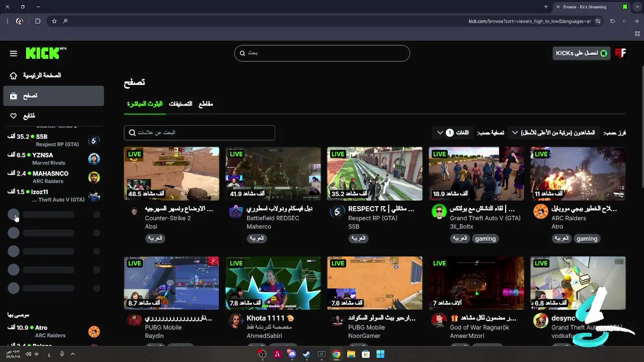Open Microsoft Store from taskbar
Viewport: 644px width, 362px height.
[x=366, y=354]
